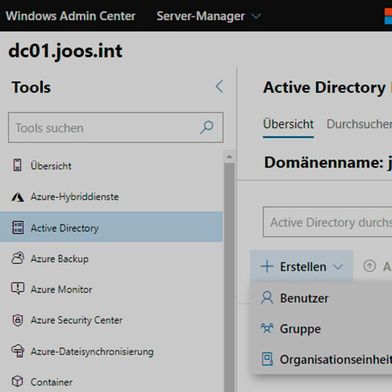This screenshot has width=392, height=392.
Task: Click the Organisationseinheit icon in the menu
Action: (267, 359)
